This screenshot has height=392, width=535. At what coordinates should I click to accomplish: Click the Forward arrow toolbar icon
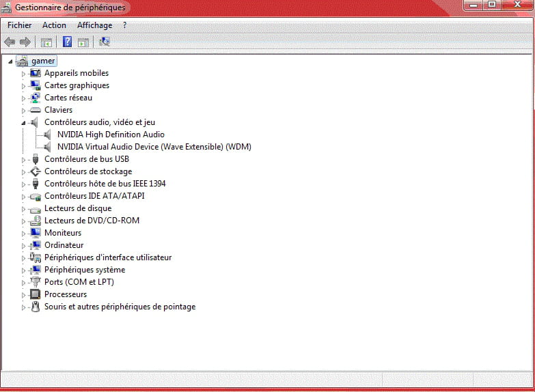[25, 42]
